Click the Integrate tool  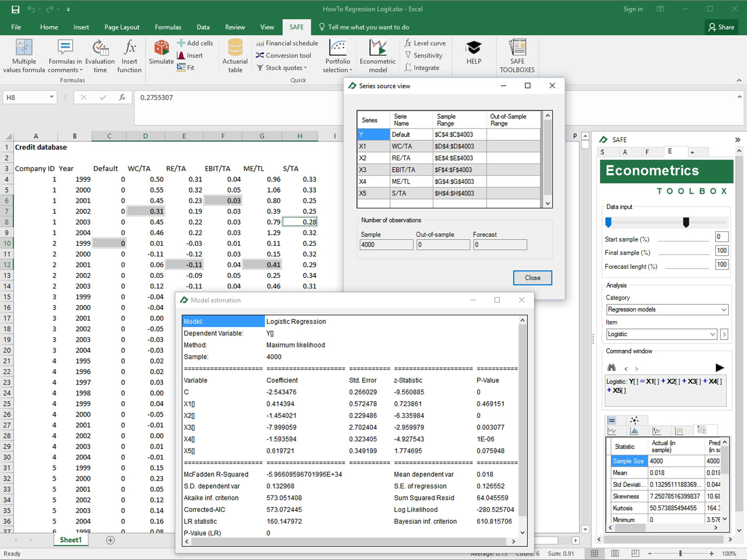click(x=422, y=68)
